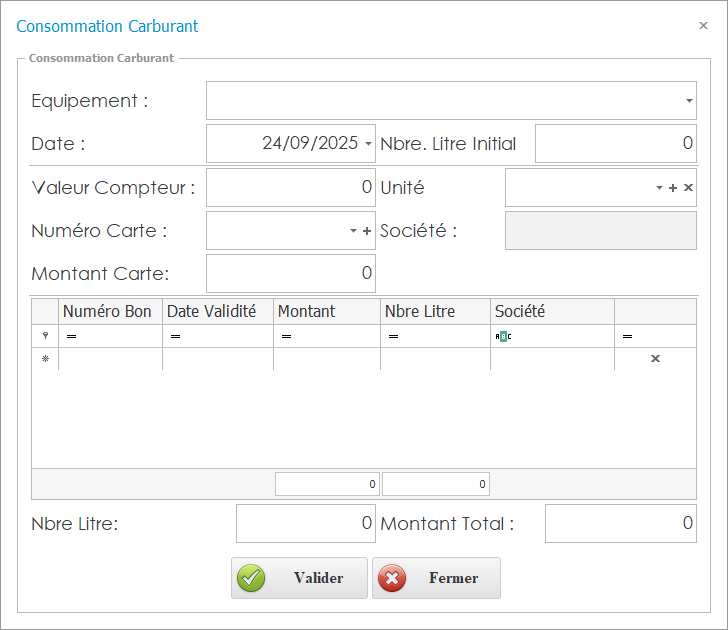Viewport: 728px width, 630px height.
Task: Clear the Unité field using its x icon
Action: click(x=688, y=188)
